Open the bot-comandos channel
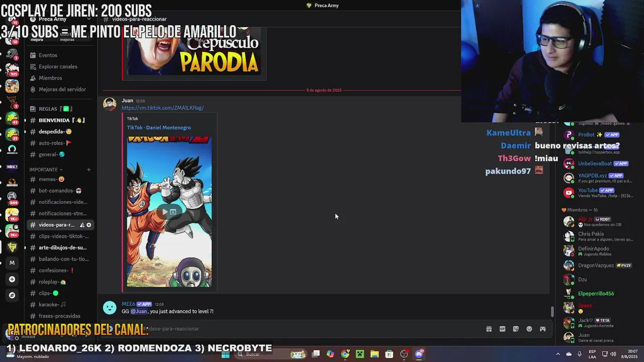This screenshot has width=644, height=362. click(60, 191)
